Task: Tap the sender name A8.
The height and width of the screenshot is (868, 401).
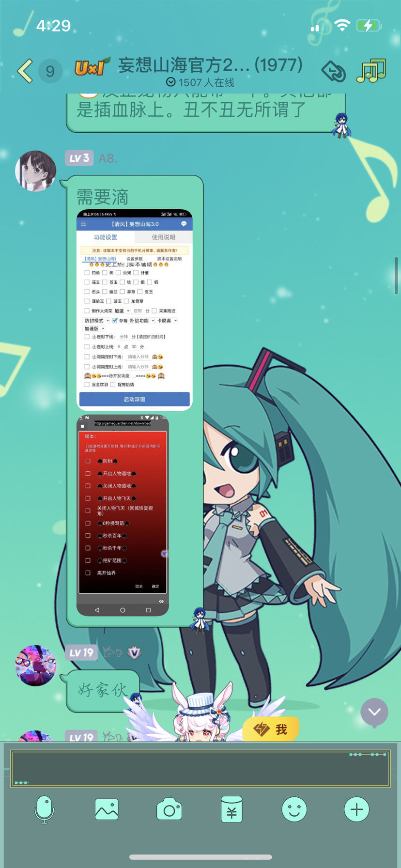Action: (108, 158)
